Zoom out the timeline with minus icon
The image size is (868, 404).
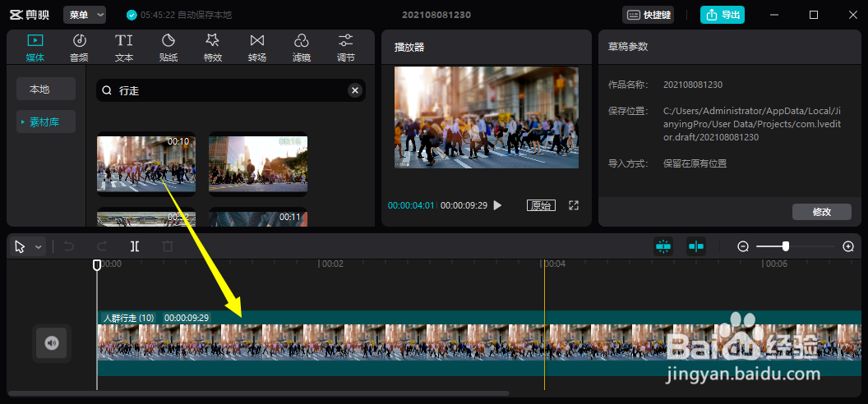(743, 246)
